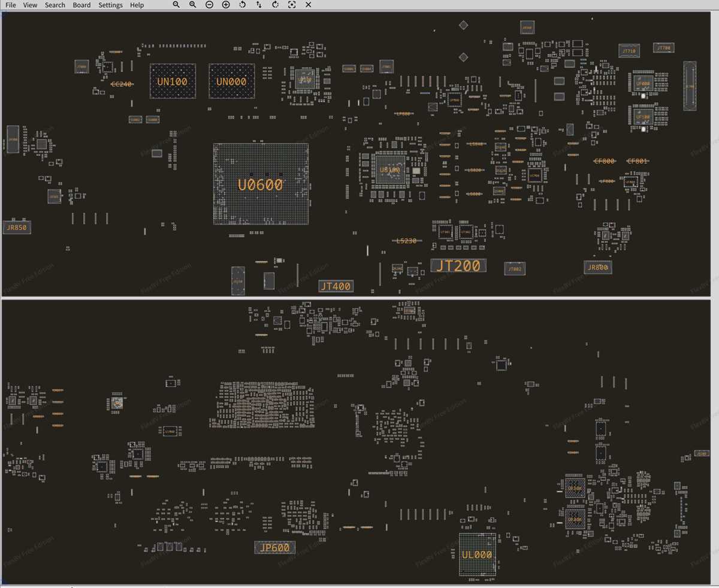
Task: Select the UN000 memory chip
Action: 231,81
